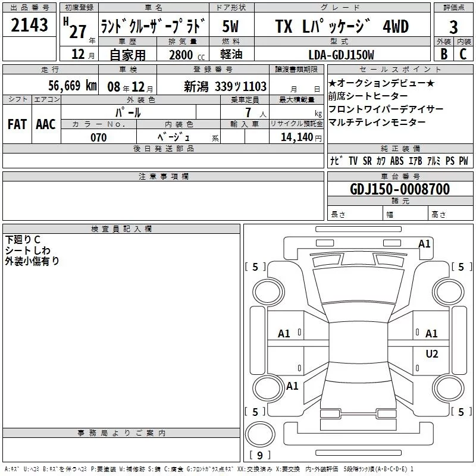Select the overall evaluation score 3
Viewport: 476px width, 476px height.
[x=453, y=27]
